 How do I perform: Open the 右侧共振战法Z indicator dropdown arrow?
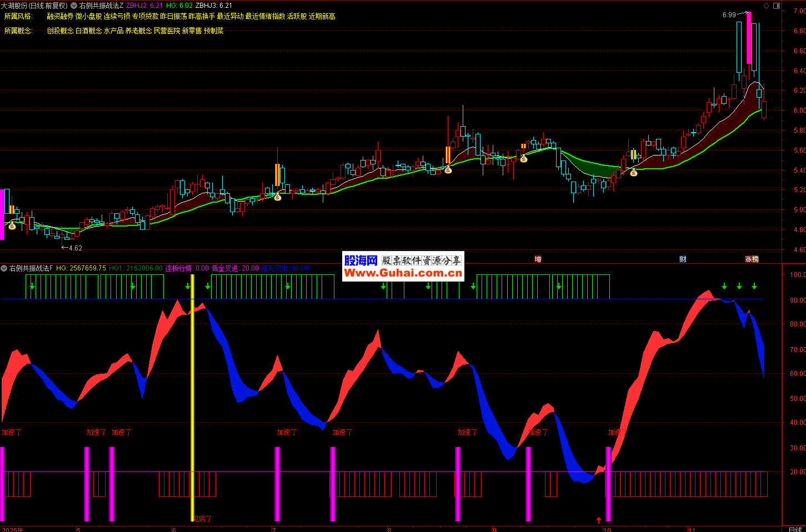click(74, 6)
